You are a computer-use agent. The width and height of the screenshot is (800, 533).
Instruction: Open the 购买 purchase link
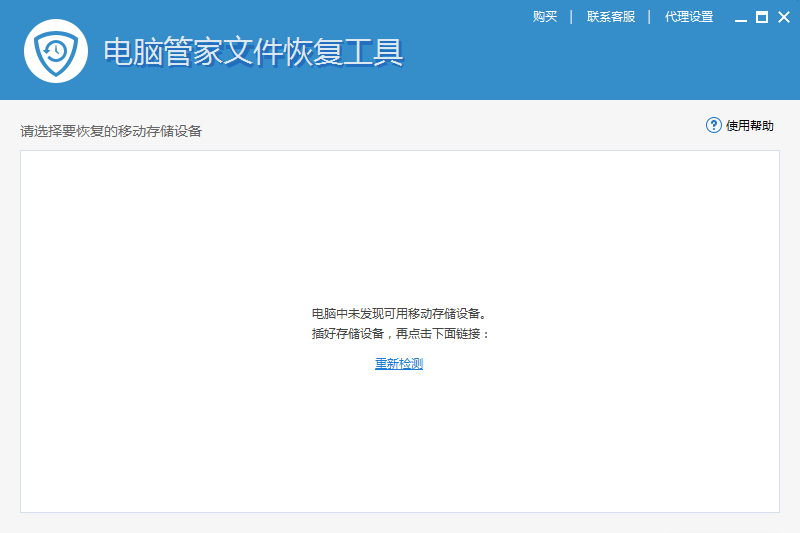545,17
